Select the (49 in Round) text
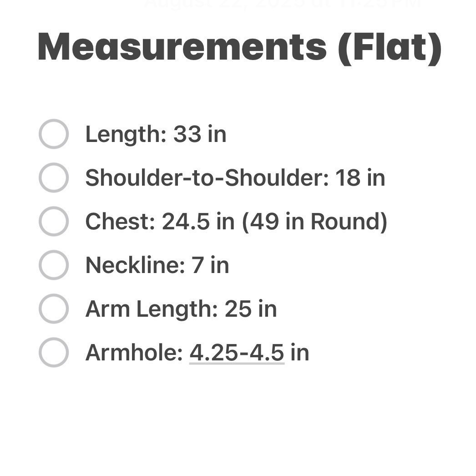 point(314,222)
